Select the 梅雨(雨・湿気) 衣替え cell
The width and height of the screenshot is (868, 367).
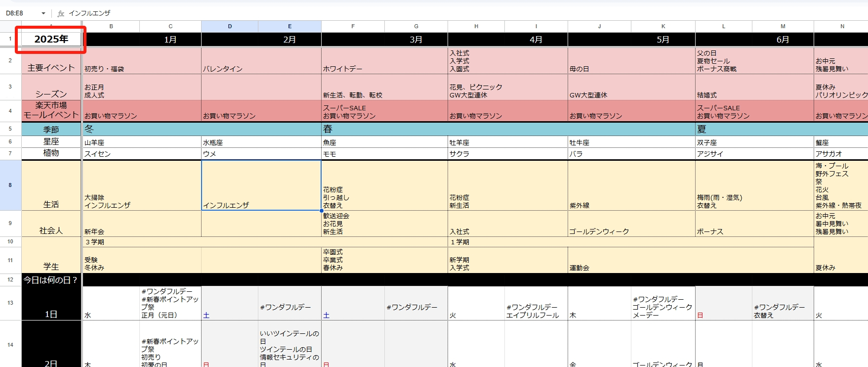click(x=754, y=185)
